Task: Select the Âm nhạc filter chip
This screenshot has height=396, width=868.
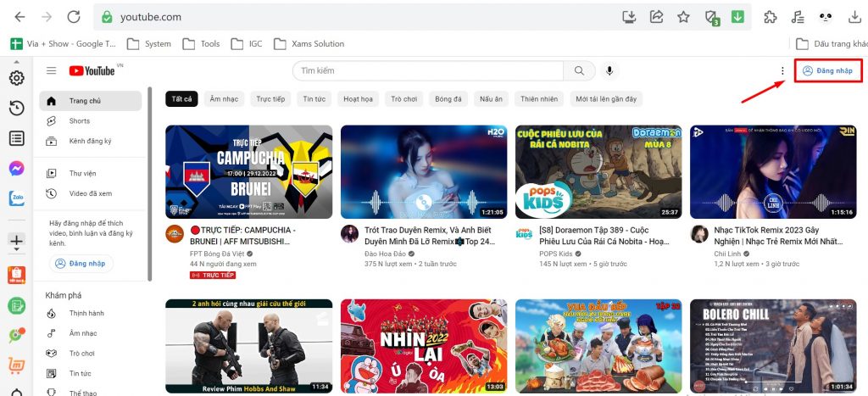Action: 224,98
